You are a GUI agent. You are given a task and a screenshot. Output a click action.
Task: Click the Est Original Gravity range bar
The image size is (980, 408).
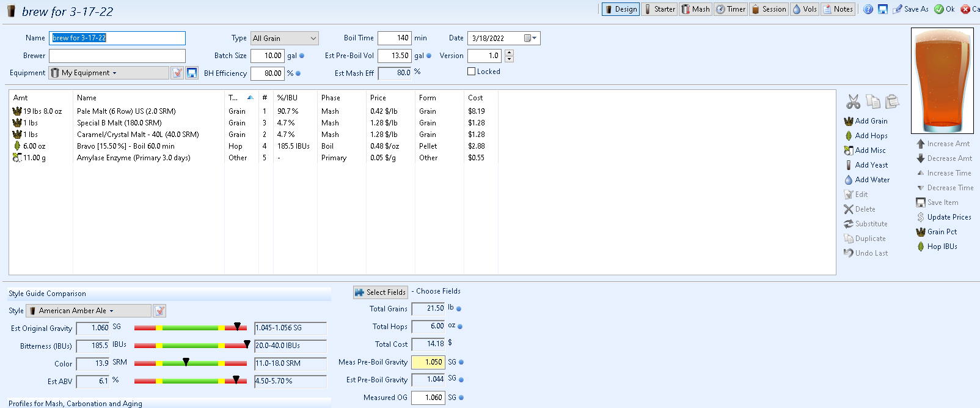[x=191, y=328]
